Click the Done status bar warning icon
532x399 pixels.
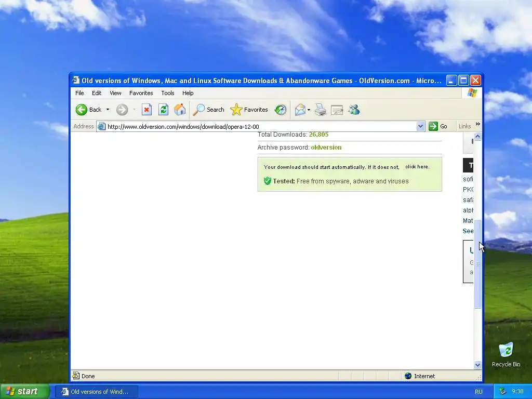tap(76, 376)
